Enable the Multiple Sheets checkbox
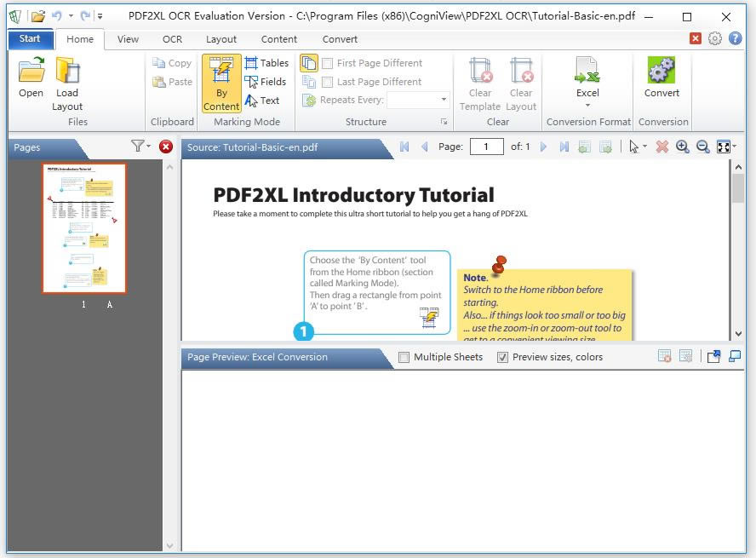The height and width of the screenshot is (558, 756). [404, 357]
